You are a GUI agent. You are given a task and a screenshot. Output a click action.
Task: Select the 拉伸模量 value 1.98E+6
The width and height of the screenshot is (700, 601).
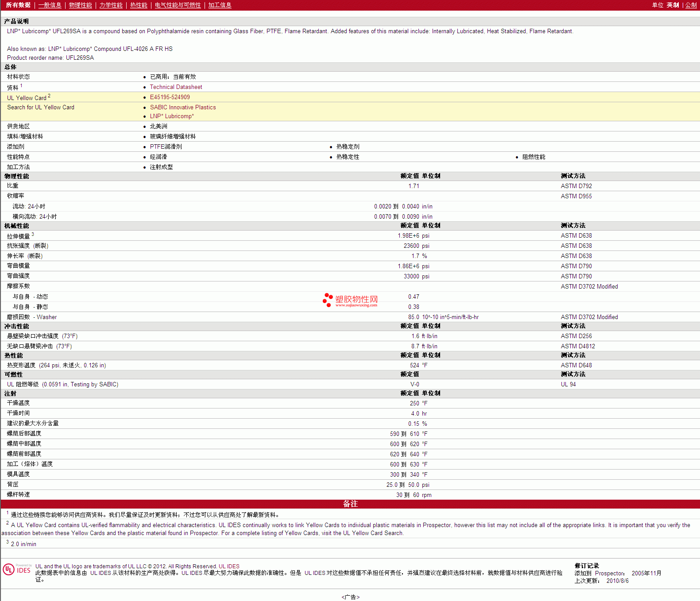(x=408, y=236)
